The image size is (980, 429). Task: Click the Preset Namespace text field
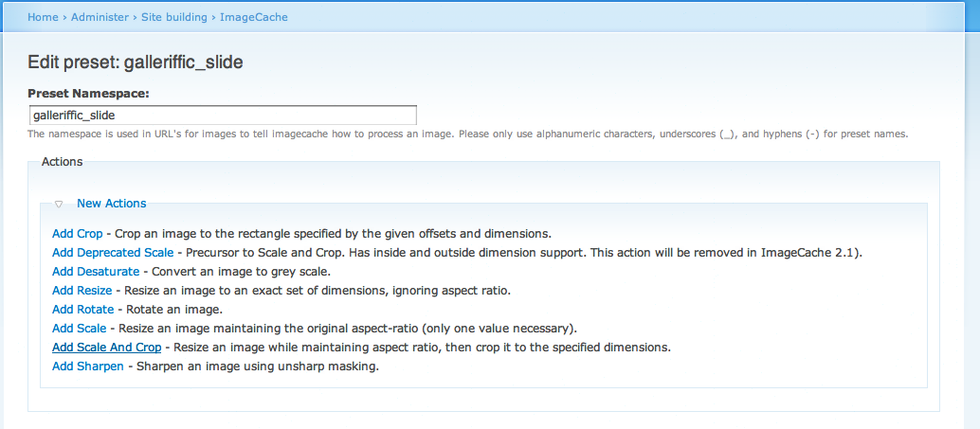tap(223, 116)
